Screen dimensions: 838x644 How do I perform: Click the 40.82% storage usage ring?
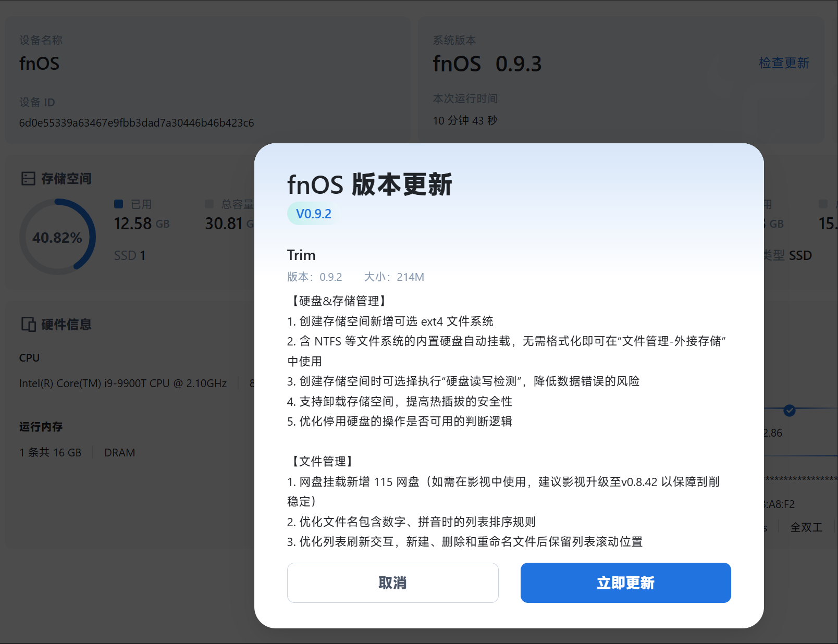point(57,237)
